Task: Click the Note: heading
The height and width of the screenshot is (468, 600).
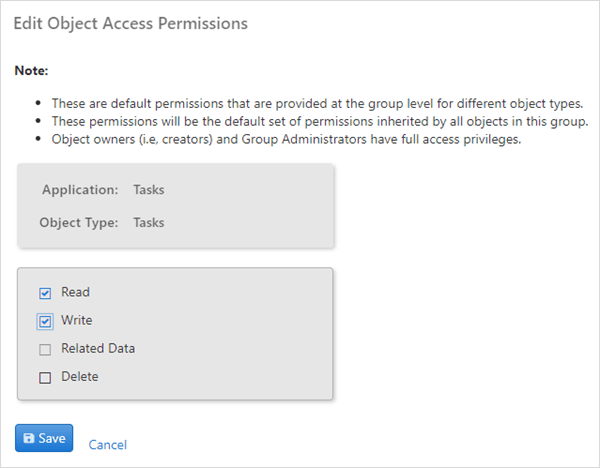Action: (x=31, y=71)
